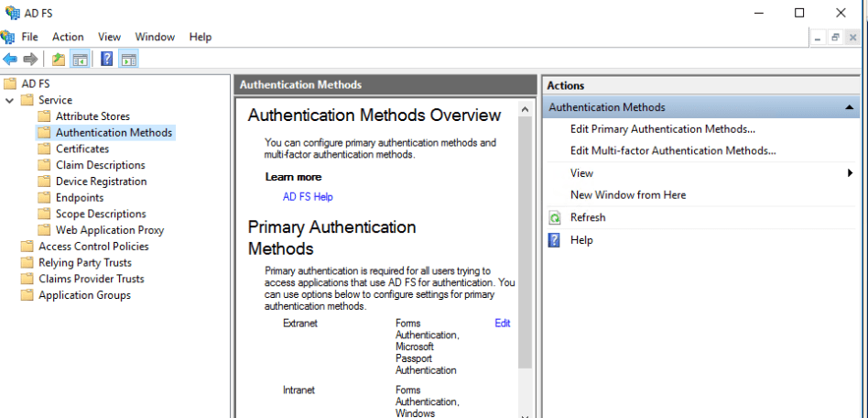868x418 pixels.
Task: Open the Action menu
Action: click(x=68, y=37)
